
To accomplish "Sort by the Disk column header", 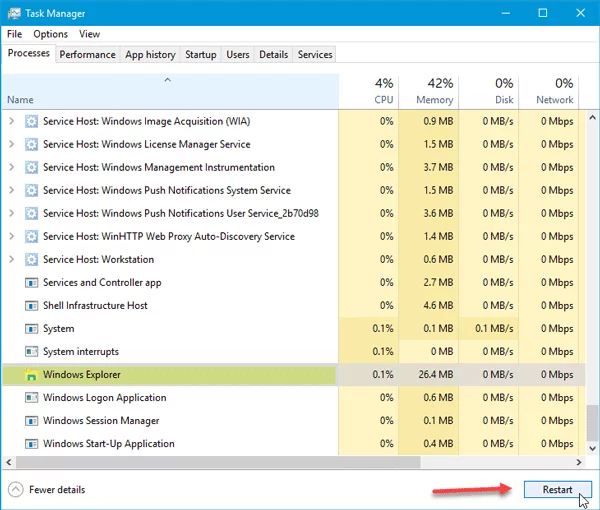I will tap(489, 91).
